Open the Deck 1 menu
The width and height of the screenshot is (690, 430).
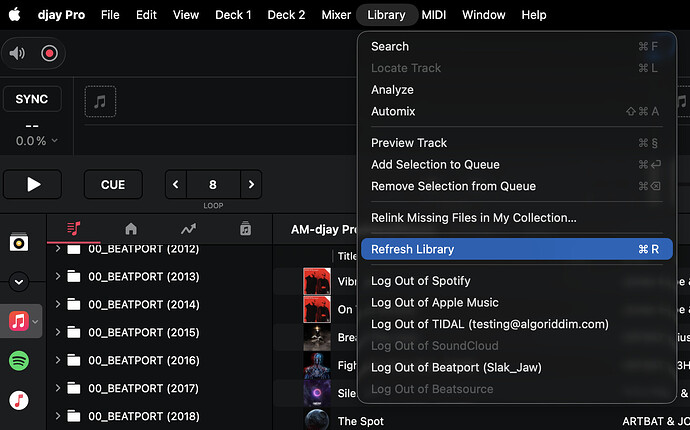233,15
